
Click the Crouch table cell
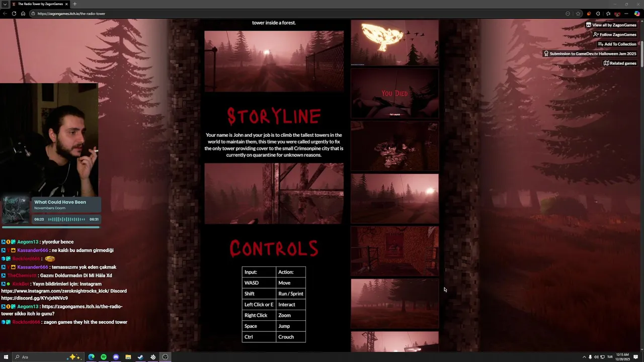pyautogui.click(x=291, y=337)
